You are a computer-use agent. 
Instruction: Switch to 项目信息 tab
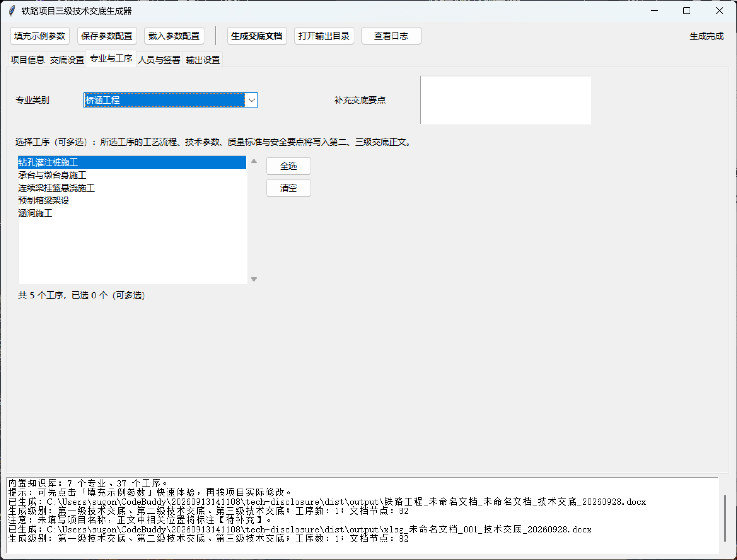pyautogui.click(x=27, y=60)
